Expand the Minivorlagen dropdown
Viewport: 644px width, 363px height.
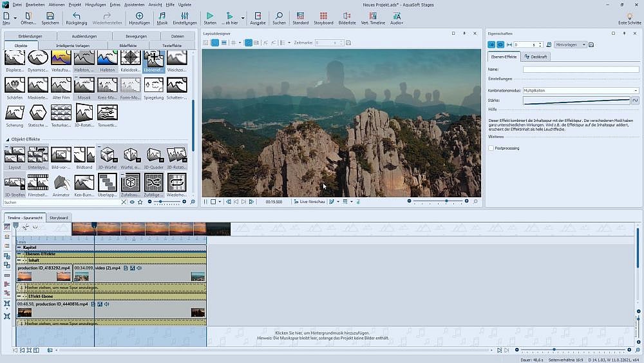[570, 44]
